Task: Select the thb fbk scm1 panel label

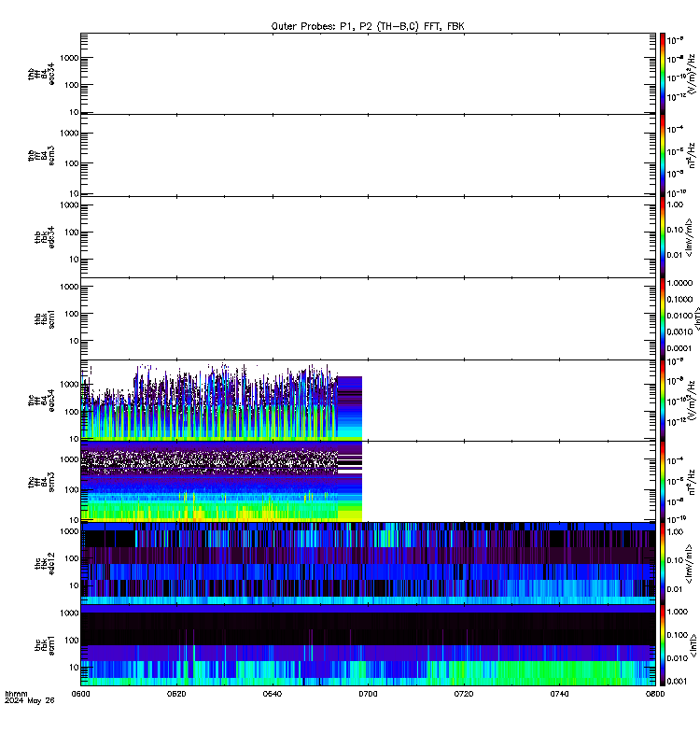Action: pos(45,319)
